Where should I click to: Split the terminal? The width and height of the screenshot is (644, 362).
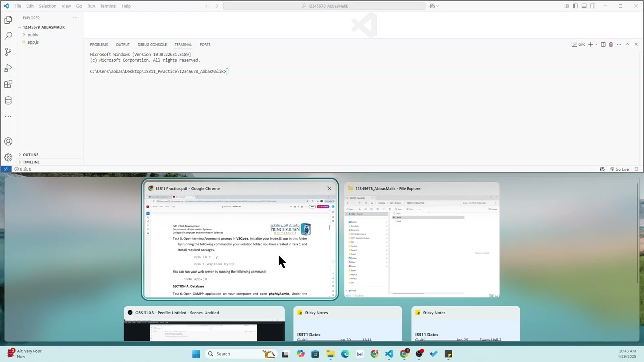click(x=603, y=44)
